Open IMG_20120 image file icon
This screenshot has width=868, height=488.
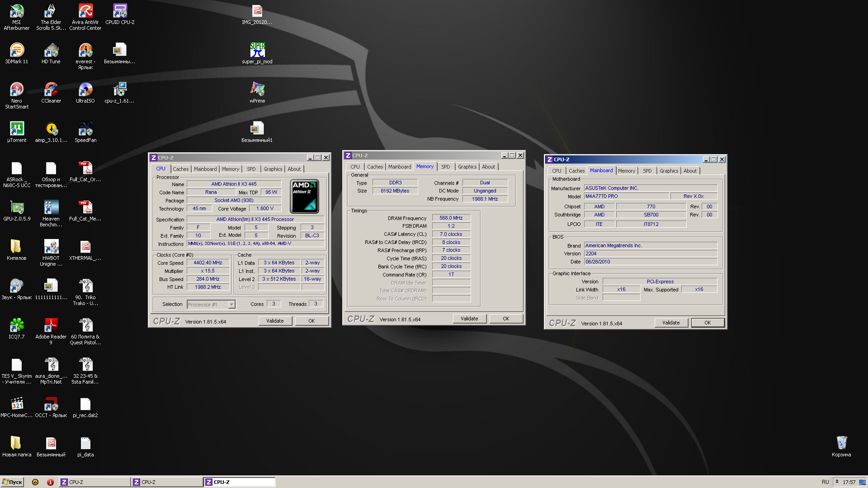pos(257,14)
